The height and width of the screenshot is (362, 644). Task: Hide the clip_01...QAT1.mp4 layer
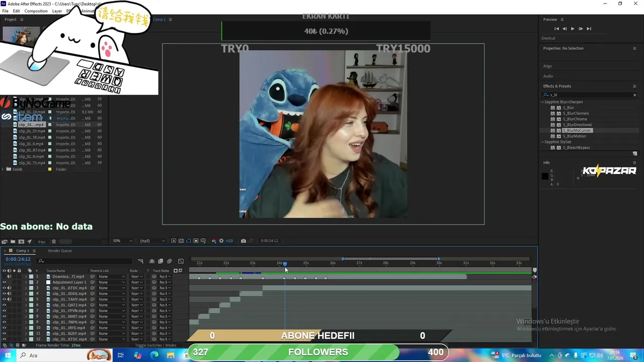tap(5, 305)
